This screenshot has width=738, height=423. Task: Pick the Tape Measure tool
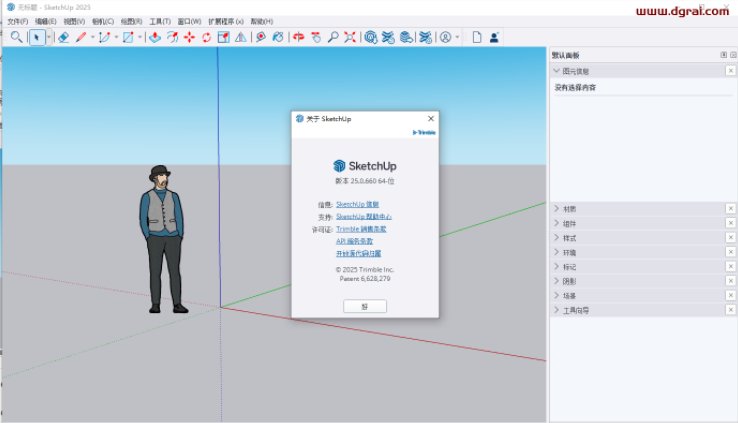point(261,37)
